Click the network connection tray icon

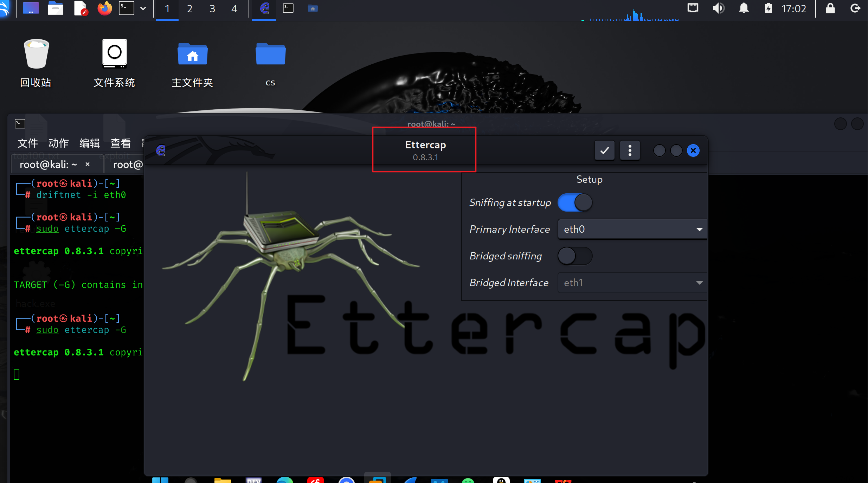693,8
